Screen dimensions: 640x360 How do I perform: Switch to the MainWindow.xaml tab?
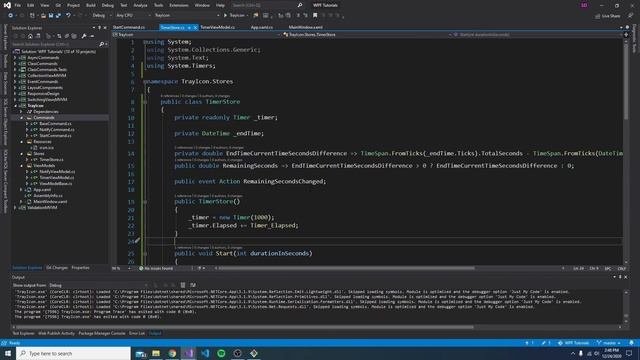point(306,27)
